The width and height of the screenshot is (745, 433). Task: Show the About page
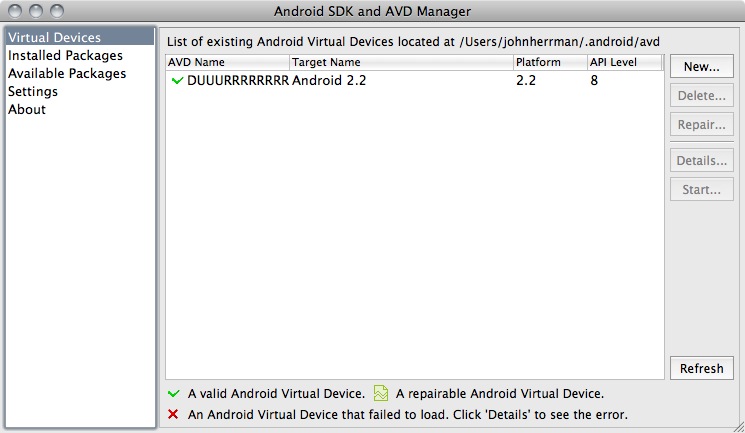(x=27, y=110)
